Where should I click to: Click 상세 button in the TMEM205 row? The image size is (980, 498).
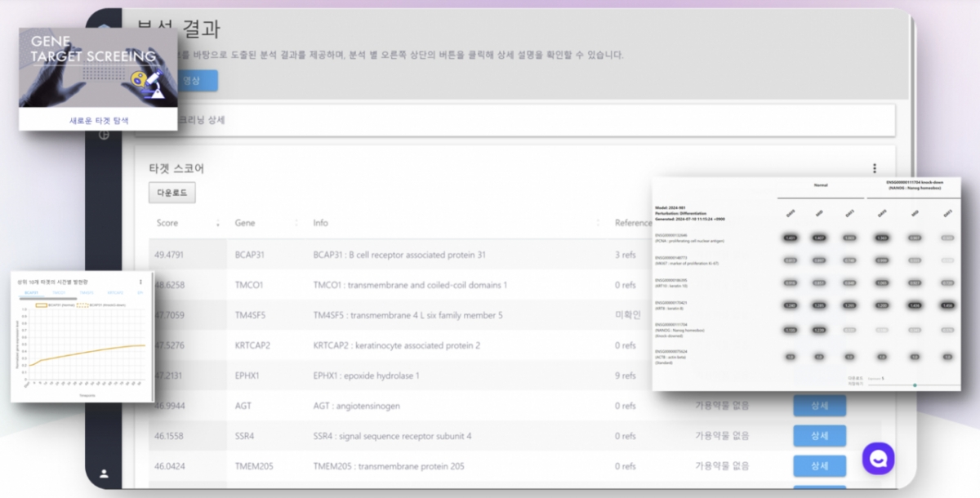tap(819, 466)
